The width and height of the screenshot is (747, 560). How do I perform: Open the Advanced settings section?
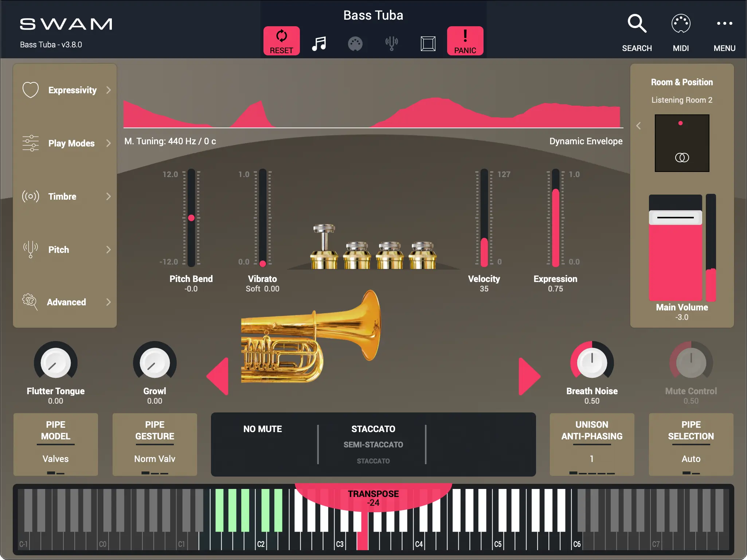(66, 302)
